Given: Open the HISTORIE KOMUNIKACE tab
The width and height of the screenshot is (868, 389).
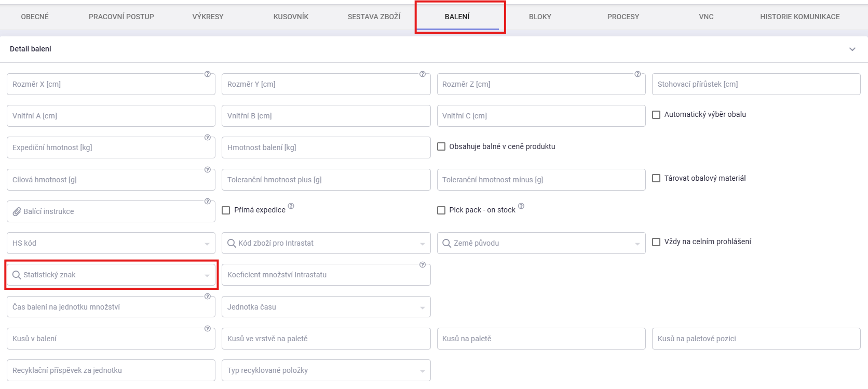Looking at the screenshot, I should 799,17.
